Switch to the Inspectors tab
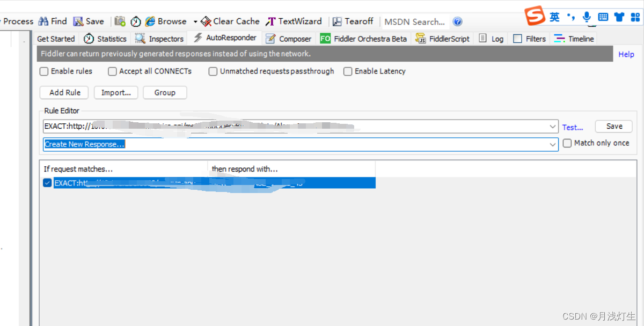 pyautogui.click(x=159, y=39)
